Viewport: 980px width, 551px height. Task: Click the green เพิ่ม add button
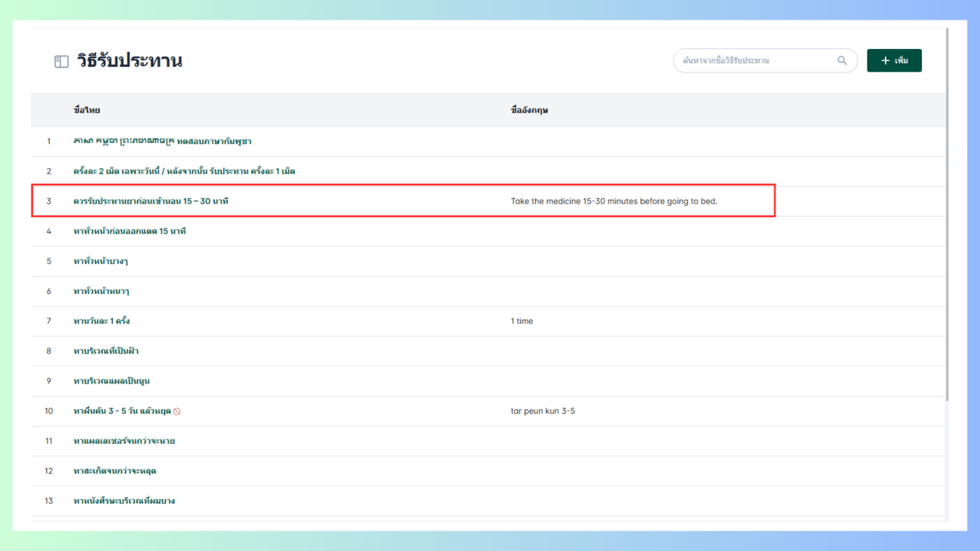(x=894, y=61)
